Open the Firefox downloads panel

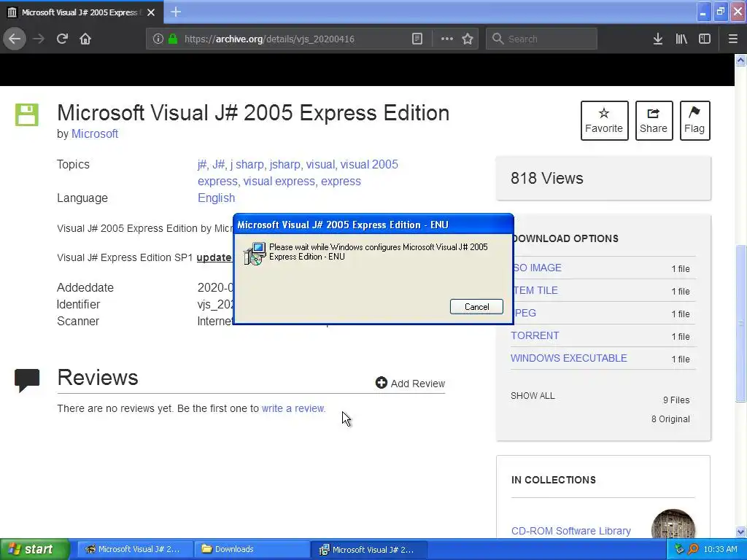(x=658, y=39)
